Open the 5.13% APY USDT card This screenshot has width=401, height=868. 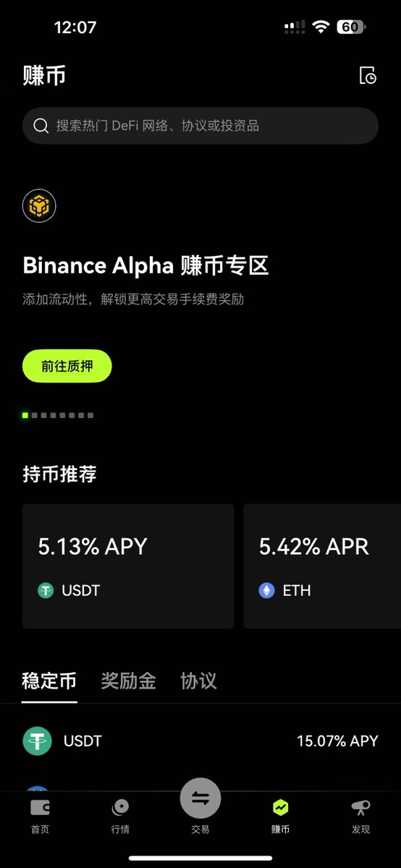(x=128, y=566)
